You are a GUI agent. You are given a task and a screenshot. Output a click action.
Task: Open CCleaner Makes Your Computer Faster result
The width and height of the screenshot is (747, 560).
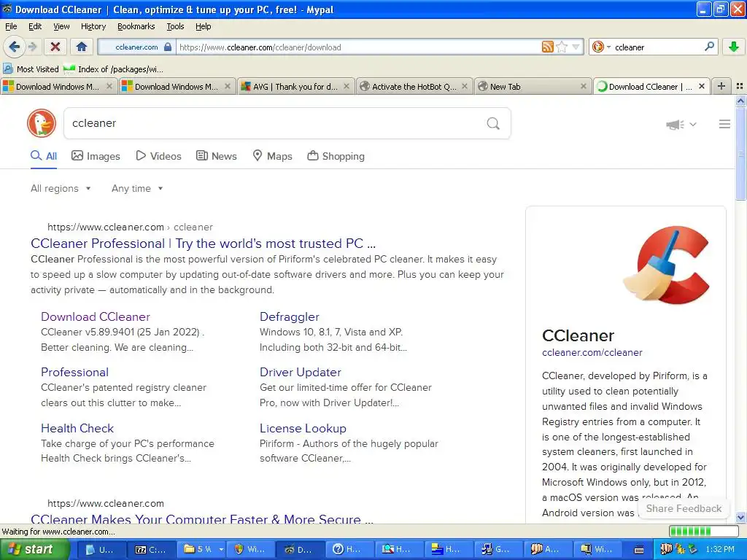202,518
